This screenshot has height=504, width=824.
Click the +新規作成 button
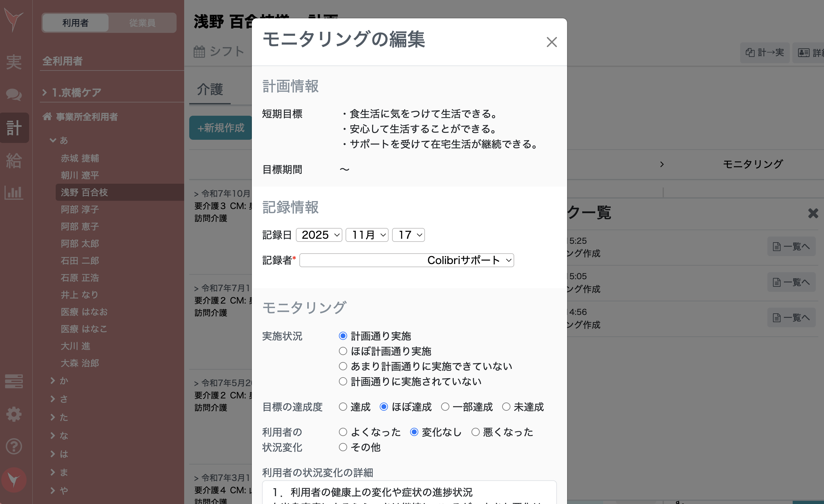pos(220,128)
